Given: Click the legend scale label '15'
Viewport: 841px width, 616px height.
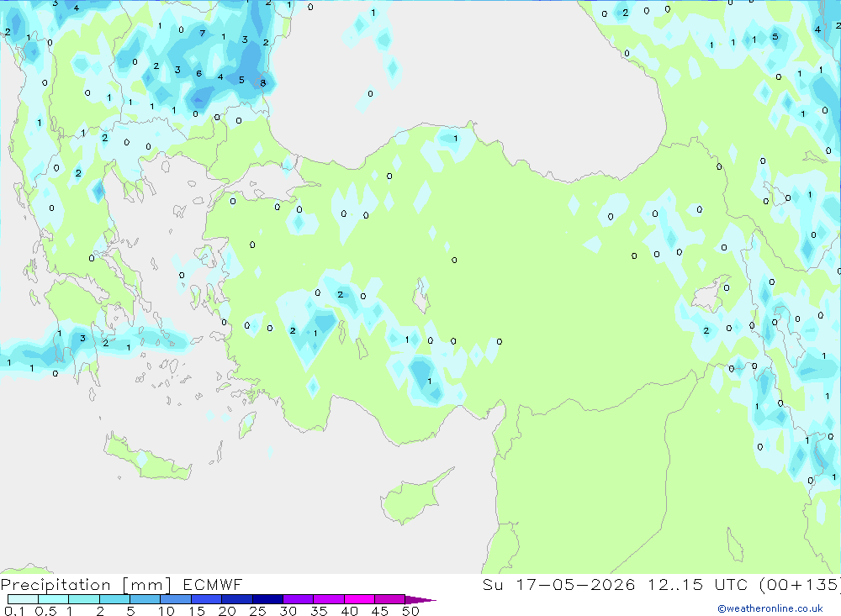Looking at the screenshot, I should point(197,611).
